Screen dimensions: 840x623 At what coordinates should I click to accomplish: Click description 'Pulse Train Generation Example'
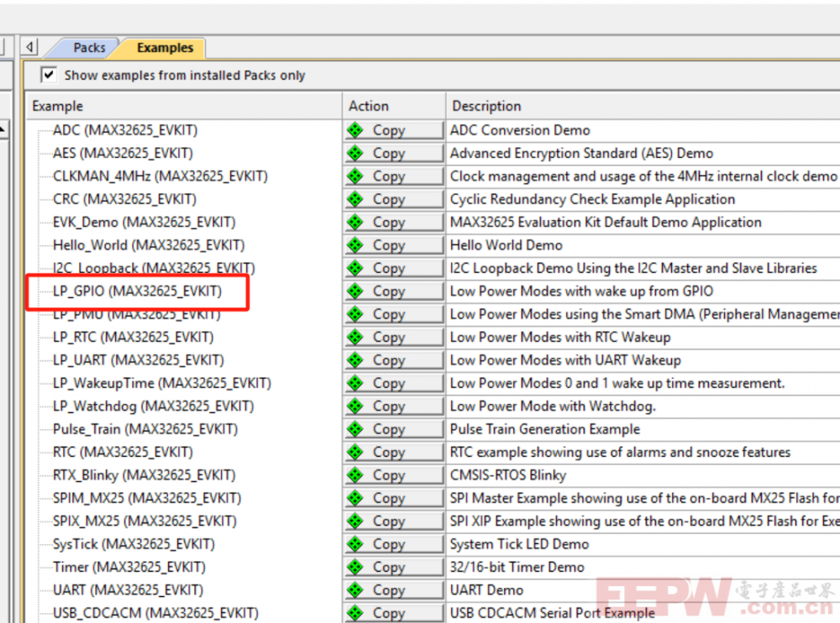click(545, 429)
